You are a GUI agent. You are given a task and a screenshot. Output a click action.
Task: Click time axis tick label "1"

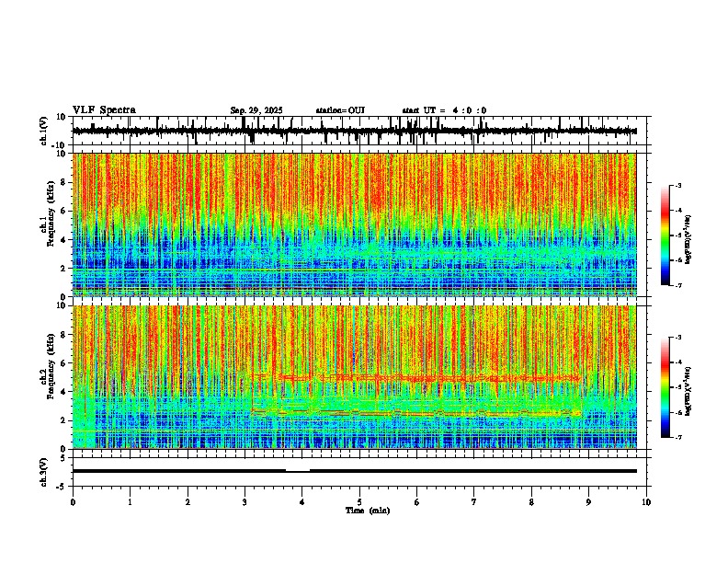131,502
